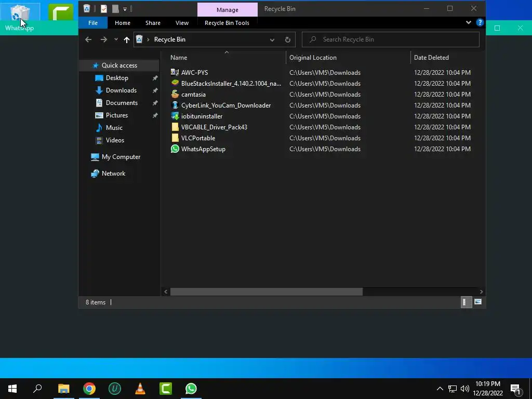532x399 pixels.
Task: Open address bar history dropdown
Action: (272, 39)
